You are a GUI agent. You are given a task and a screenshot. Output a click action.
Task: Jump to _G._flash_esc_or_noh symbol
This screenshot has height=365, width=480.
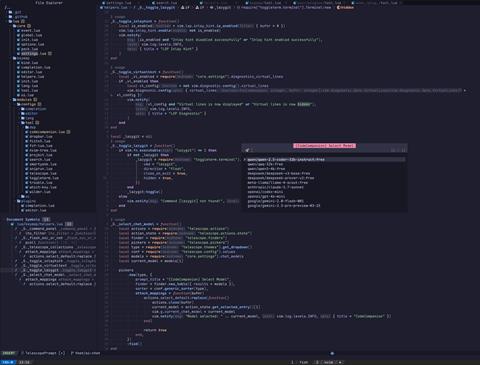pyautogui.click(x=43, y=238)
